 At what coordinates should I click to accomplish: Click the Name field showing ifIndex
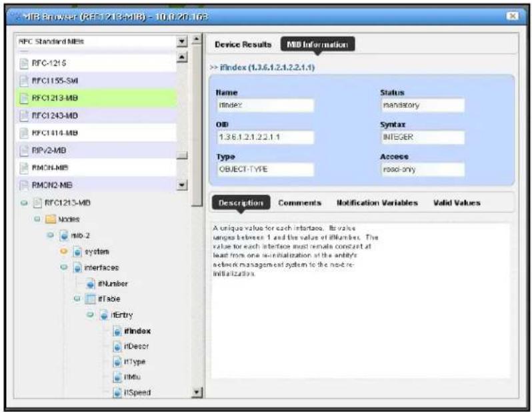coord(265,105)
